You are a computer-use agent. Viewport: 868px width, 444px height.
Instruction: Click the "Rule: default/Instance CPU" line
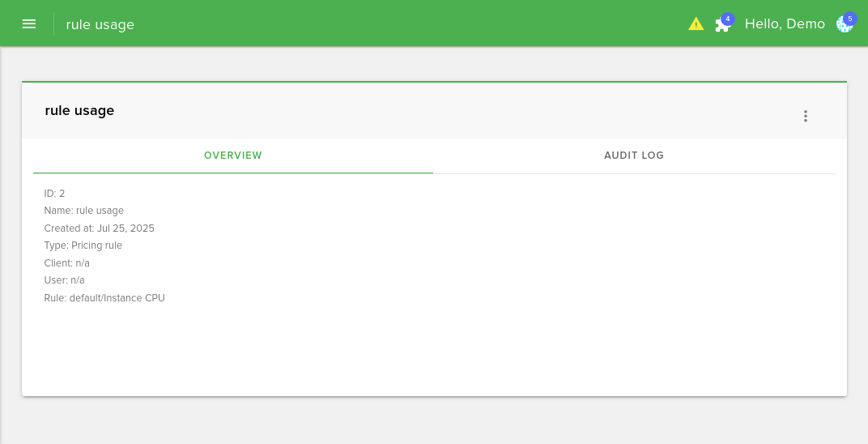104,298
